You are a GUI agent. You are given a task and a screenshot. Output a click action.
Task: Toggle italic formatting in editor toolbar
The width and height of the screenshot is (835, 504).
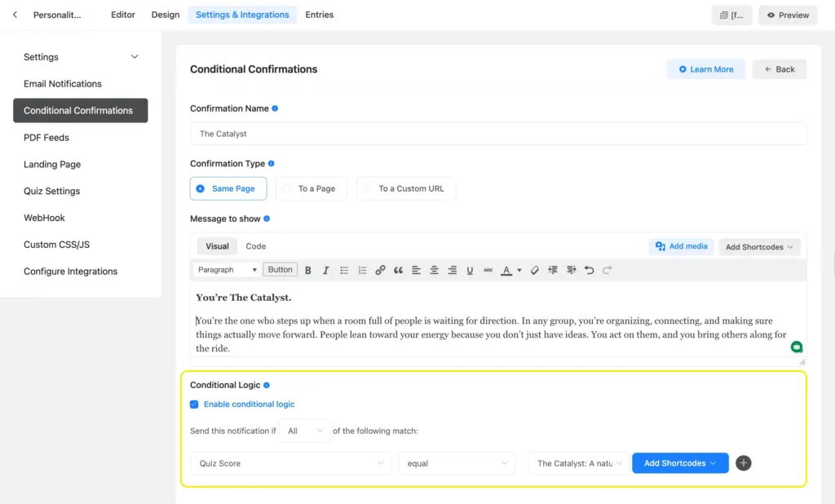click(325, 270)
